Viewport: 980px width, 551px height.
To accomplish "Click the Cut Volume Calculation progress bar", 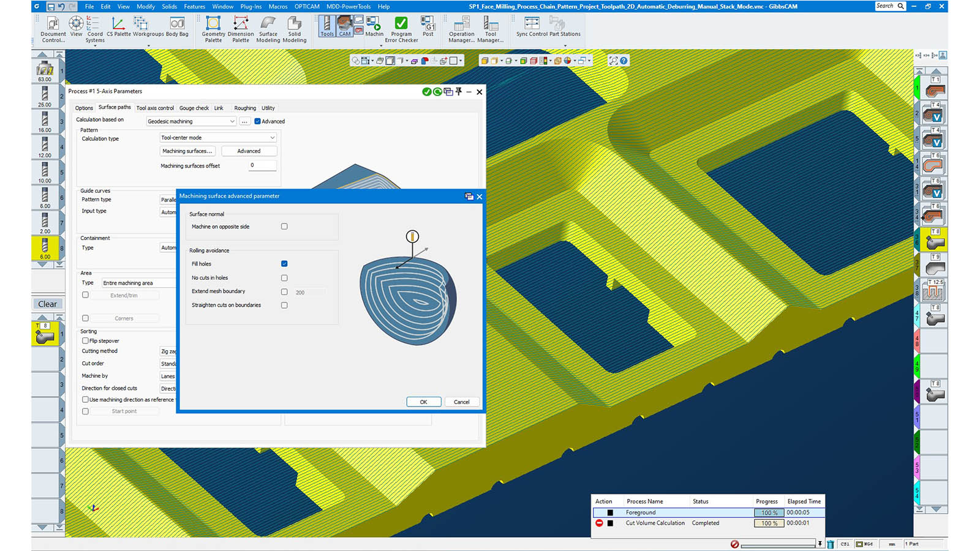I will [x=769, y=523].
